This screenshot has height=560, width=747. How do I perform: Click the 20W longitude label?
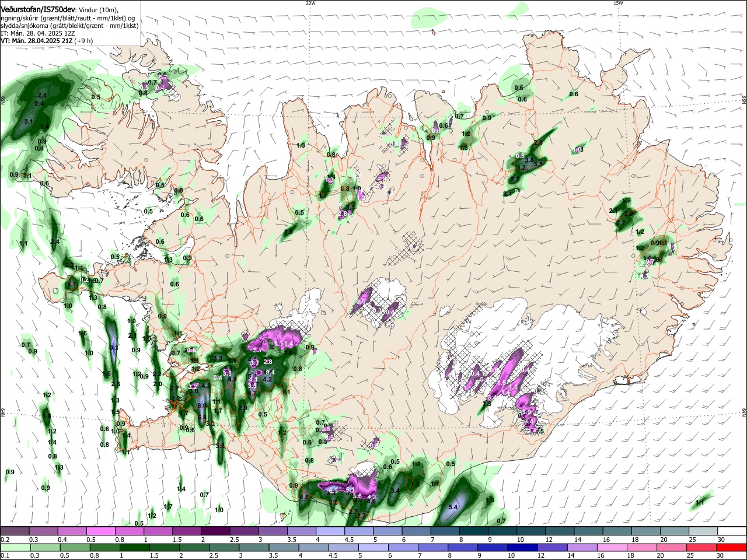310,2
